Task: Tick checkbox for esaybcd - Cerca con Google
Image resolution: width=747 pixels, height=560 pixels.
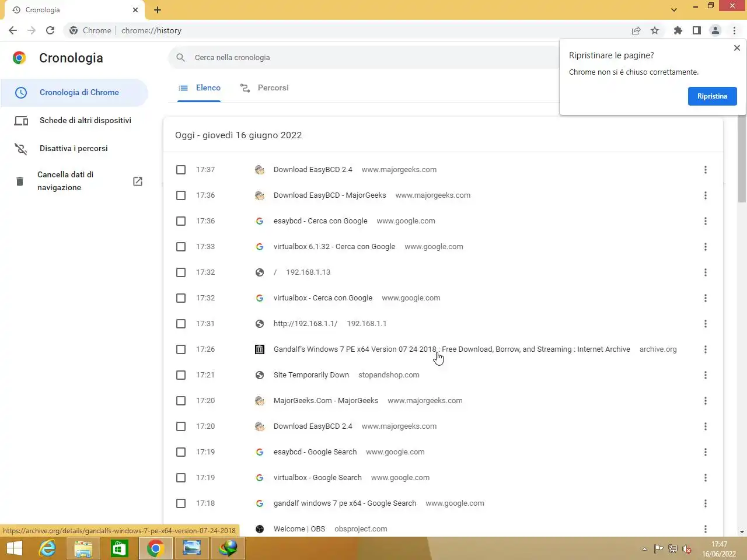Action: tap(181, 221)
